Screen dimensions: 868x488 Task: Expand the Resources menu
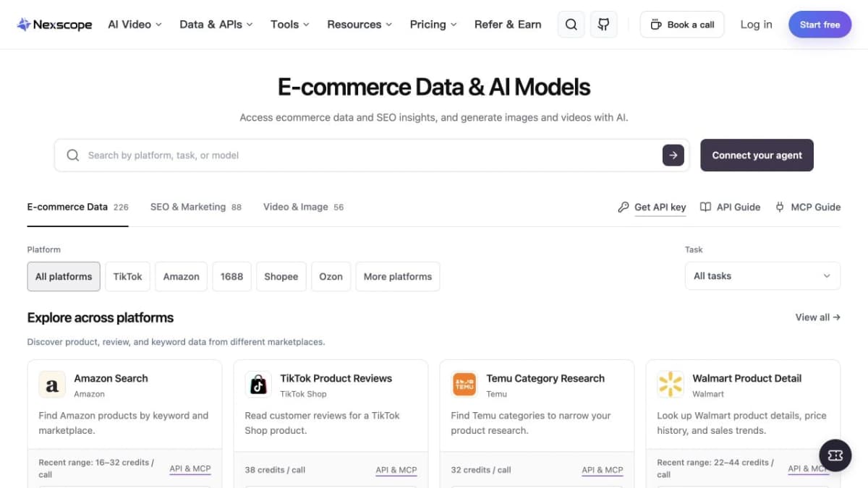click(359, 25)
